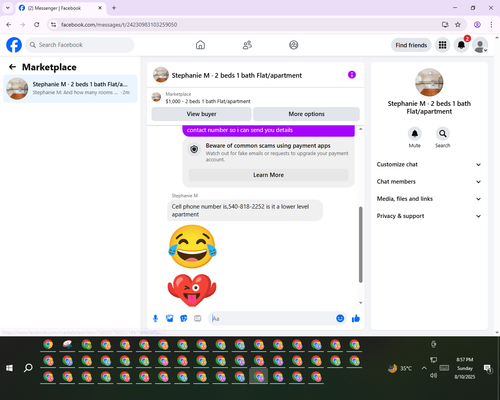Open the Friends icon in top navigation
500x400 pixels.
(247, 45)
